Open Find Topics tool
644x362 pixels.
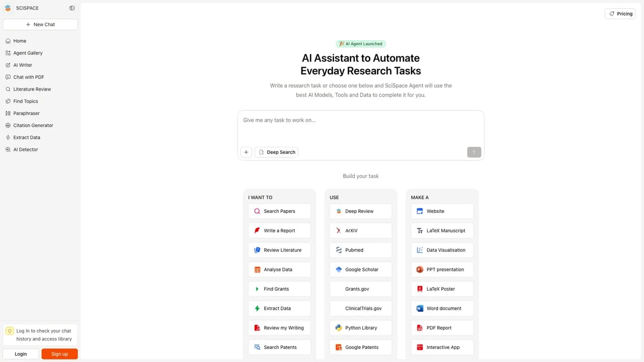pos(40,101)
